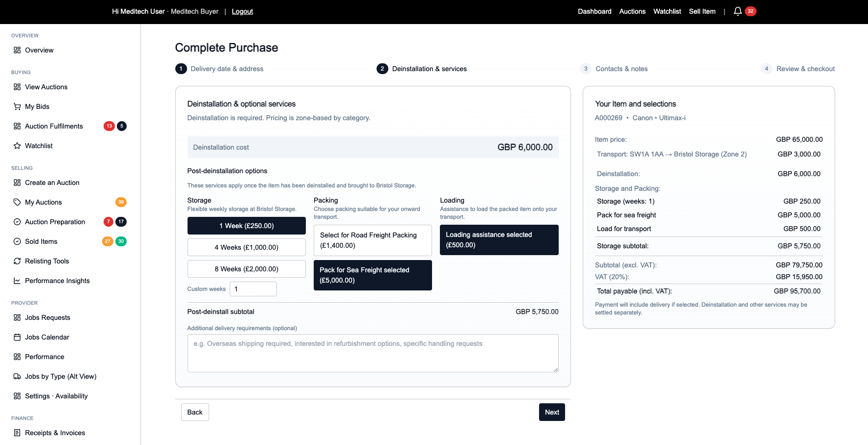The width and height of the screenshot is (868, 445).
Task: Click the My Auctions tag icon
Action: [x=17, y=202]
